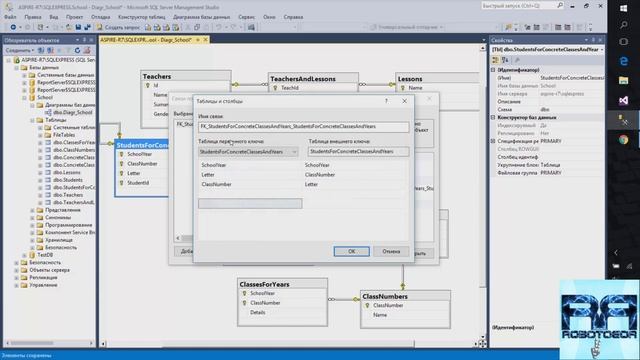Expand the Представления folder node

point(32,210)
